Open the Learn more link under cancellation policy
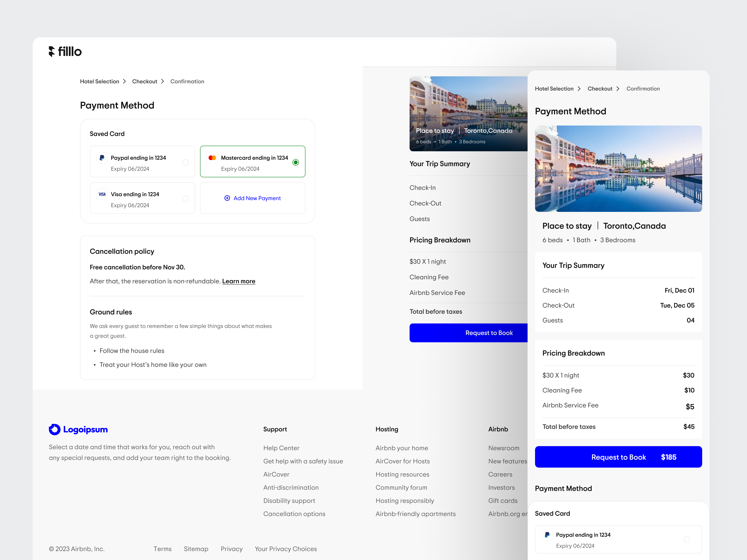This screenshot has height=560, width=747. pos(239,281)
